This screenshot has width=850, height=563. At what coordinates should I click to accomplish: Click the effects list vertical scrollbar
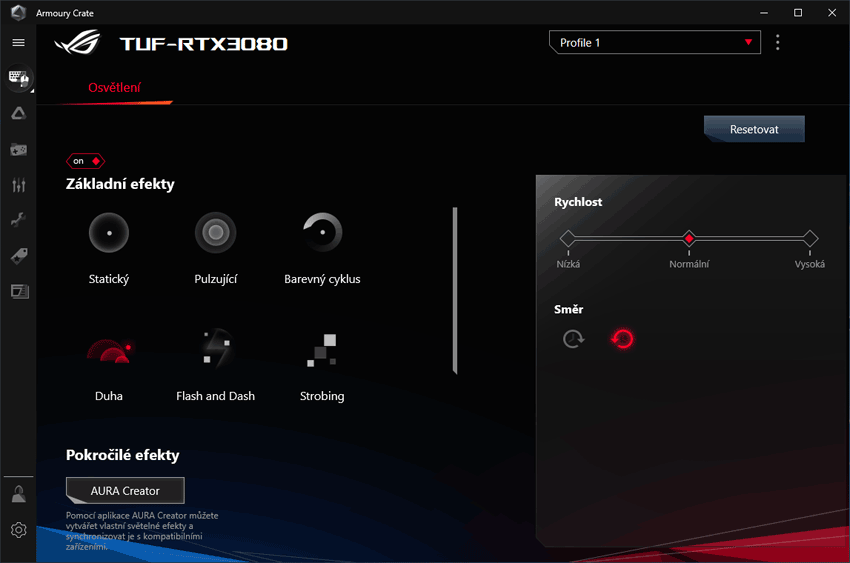tap(455, 290)
